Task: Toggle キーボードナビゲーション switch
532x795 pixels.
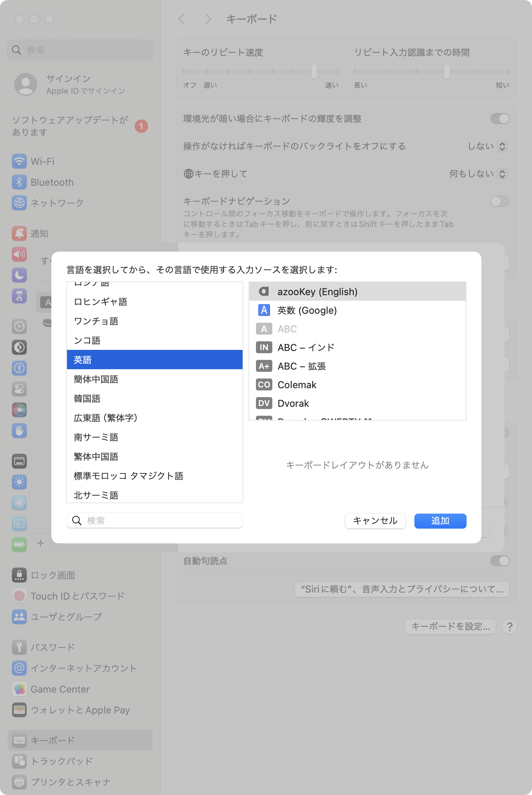Action: 500,201
